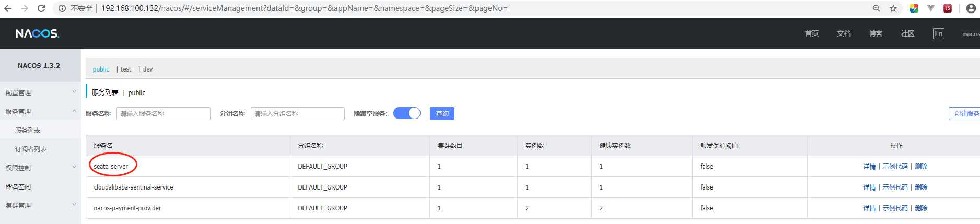The image size is (980, 224).
Task: Toggle the hide empty services switch
Action: pyautogui.click(x=407, y=113)
